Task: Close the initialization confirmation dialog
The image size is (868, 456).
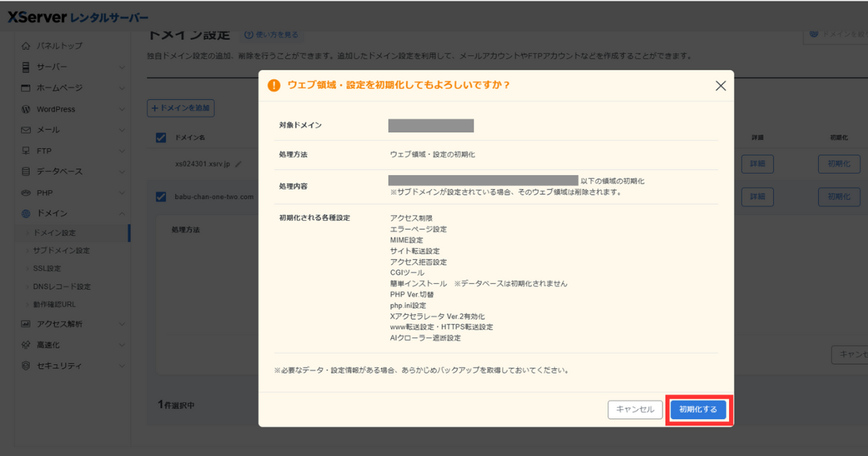Action: point(720,85)
